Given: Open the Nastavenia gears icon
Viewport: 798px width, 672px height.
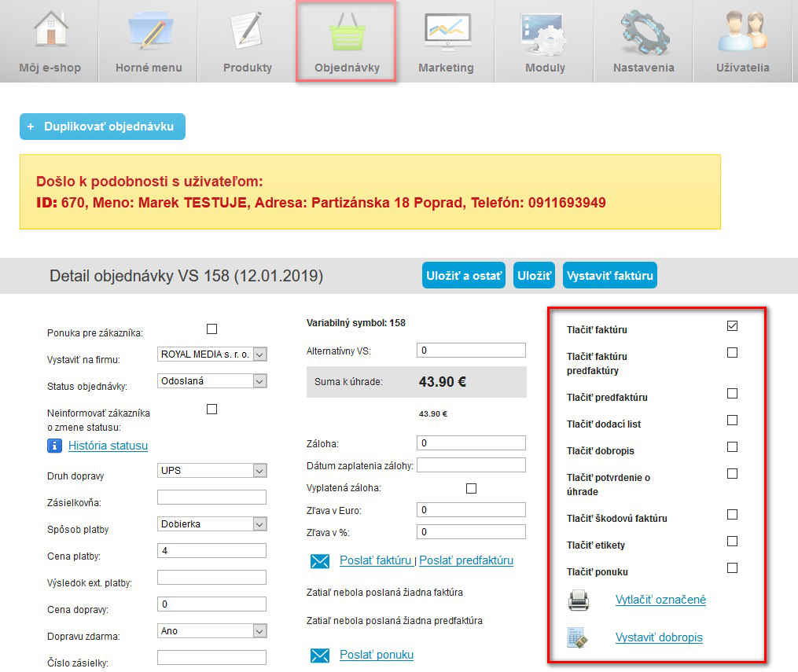Looking at the screenshot, I should pos(643,31).
